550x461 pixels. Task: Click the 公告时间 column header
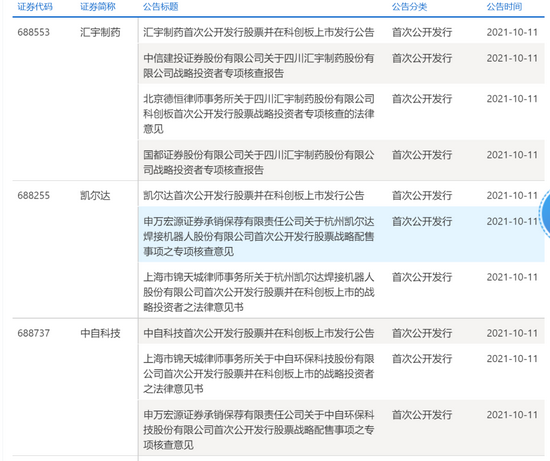click(x=504, y=7)
